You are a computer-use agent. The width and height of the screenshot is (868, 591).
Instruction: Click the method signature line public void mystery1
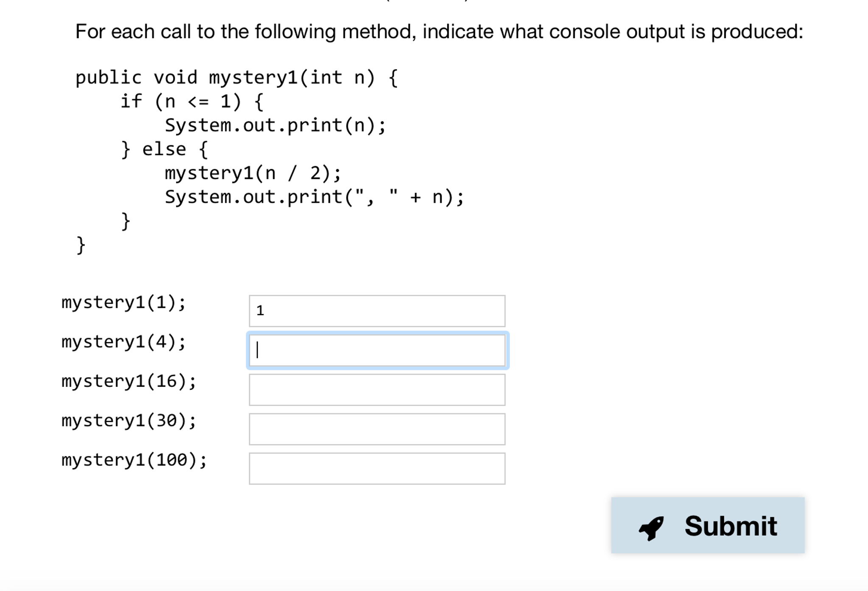pos(236,77)
